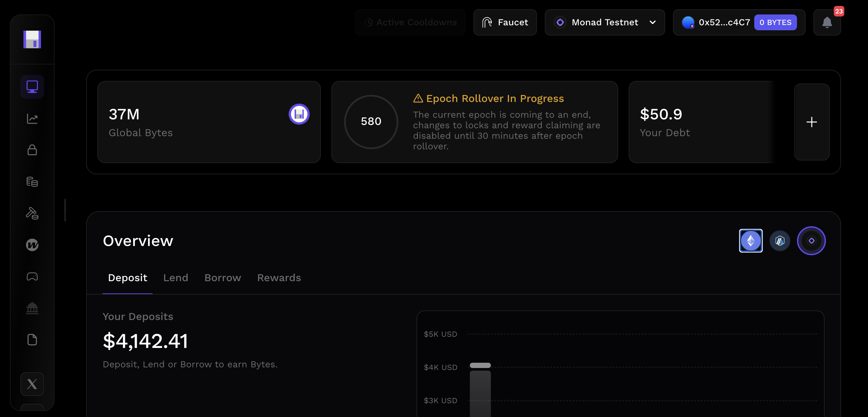Click the Faucet button
This screenshot has width=868, height=417.
pos(504,23)
